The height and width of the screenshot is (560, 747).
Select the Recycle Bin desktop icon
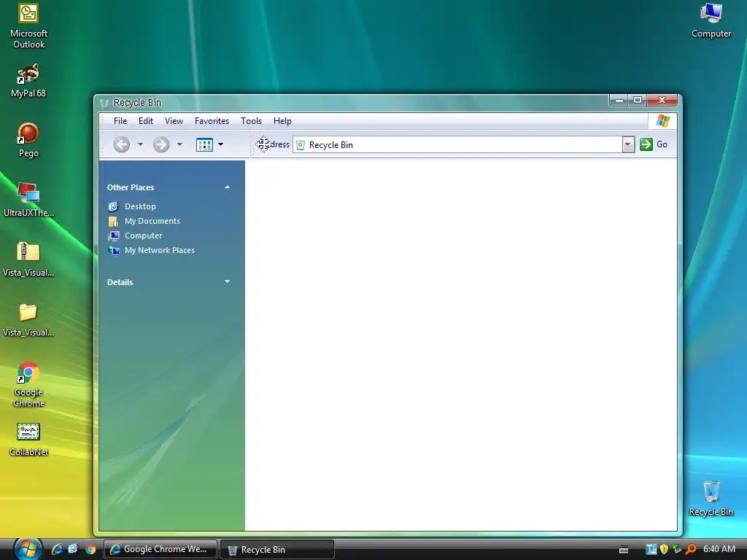pos(711,499)
